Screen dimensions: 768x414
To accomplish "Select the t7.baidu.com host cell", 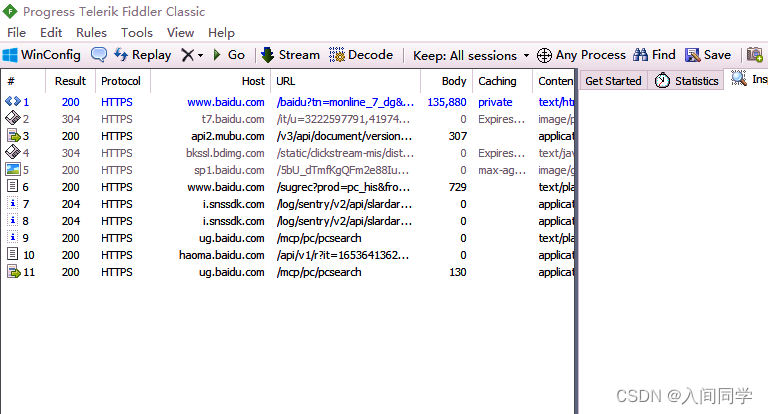I will (x=233, y=119).
